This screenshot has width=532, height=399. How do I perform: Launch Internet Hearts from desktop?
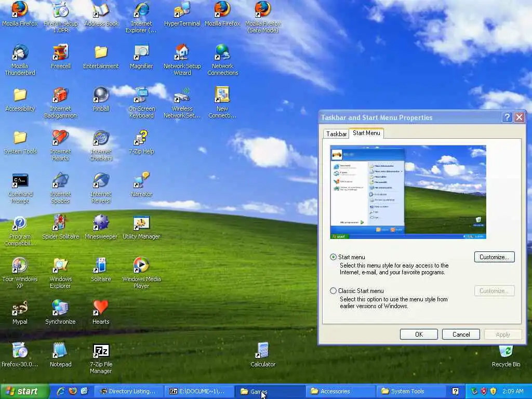(60, 145)
